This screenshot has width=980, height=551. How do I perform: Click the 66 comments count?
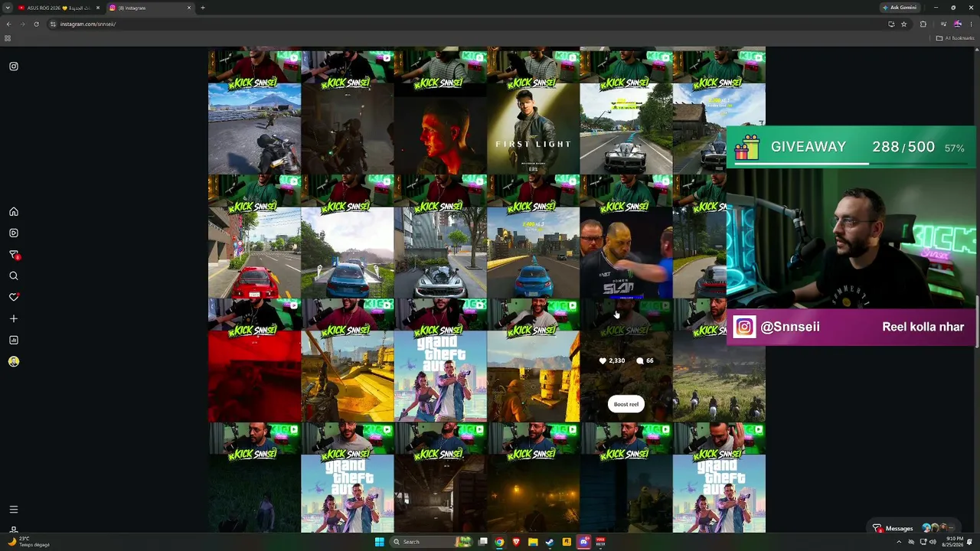point(645,360)
